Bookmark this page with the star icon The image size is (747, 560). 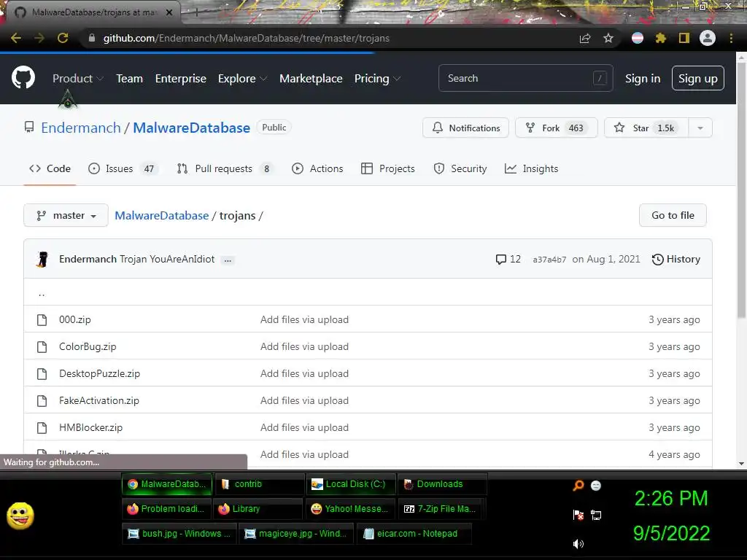pyautogui.click(x=608, y=38)
